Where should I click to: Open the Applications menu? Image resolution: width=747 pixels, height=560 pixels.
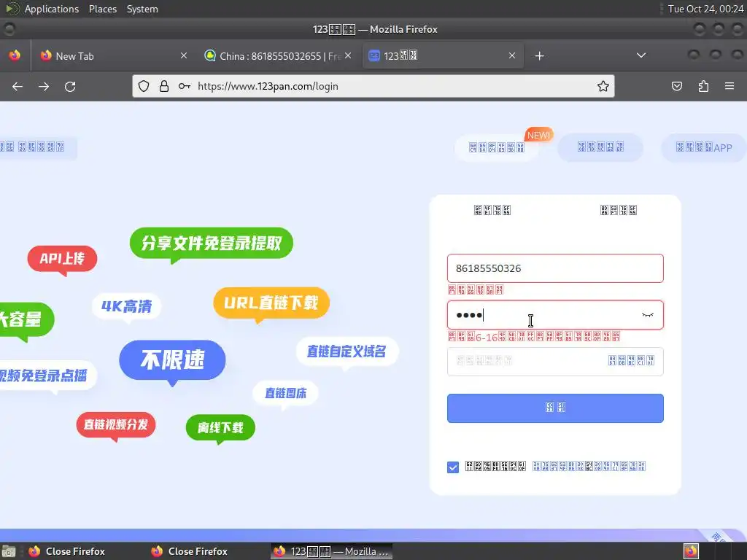[x=52, y=9]
